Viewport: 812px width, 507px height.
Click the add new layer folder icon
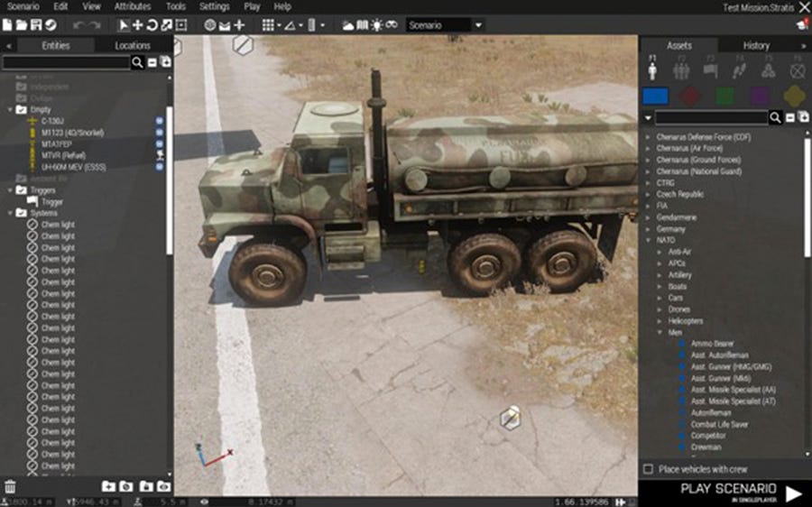(108, 486)
